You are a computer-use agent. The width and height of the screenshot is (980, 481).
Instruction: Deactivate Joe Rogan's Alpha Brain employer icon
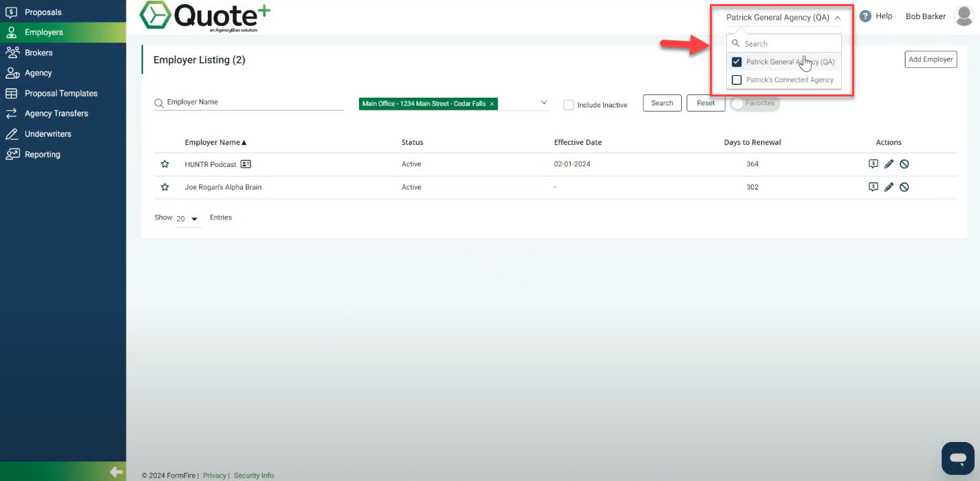pyautogui.click(x=904, y=187)
